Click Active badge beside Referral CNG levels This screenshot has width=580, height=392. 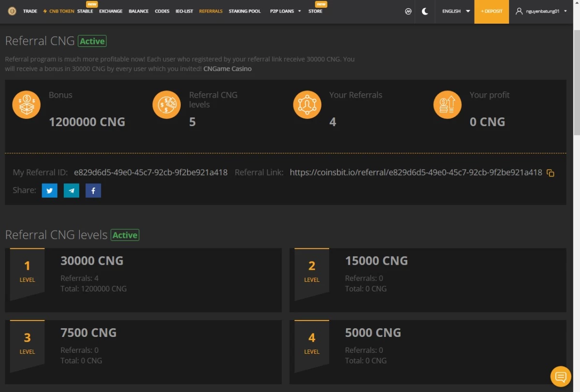click(x=125, y=235)
